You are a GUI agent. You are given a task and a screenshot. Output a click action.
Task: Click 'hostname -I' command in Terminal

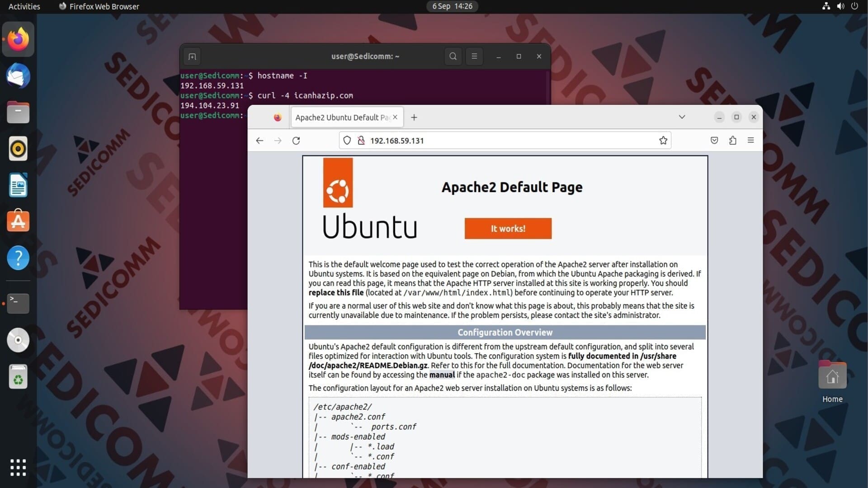pos(282,75)
